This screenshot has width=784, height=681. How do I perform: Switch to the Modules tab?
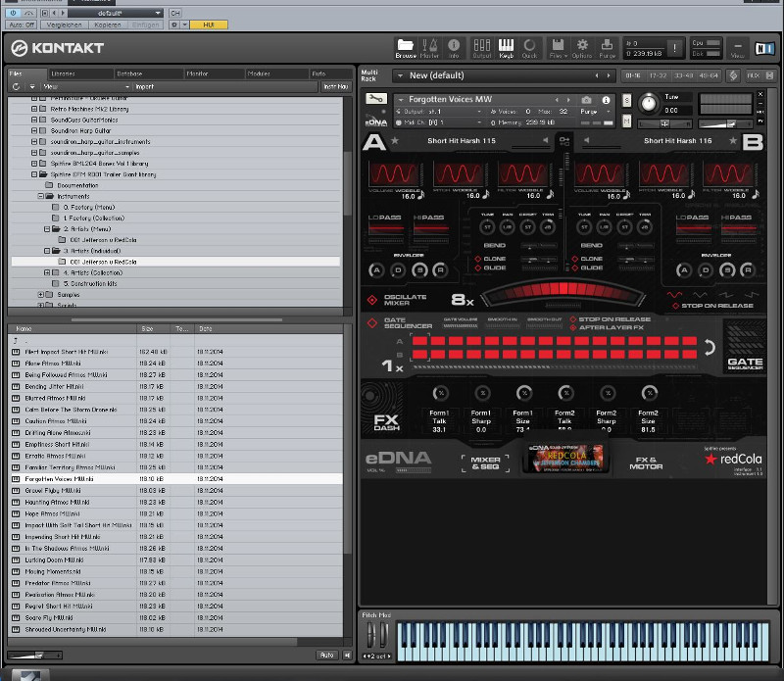point(276,73)
